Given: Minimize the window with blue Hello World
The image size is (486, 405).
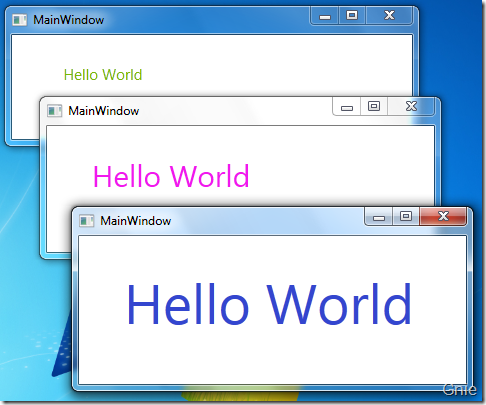Looking at the screenshot, I should click(379, 216).
